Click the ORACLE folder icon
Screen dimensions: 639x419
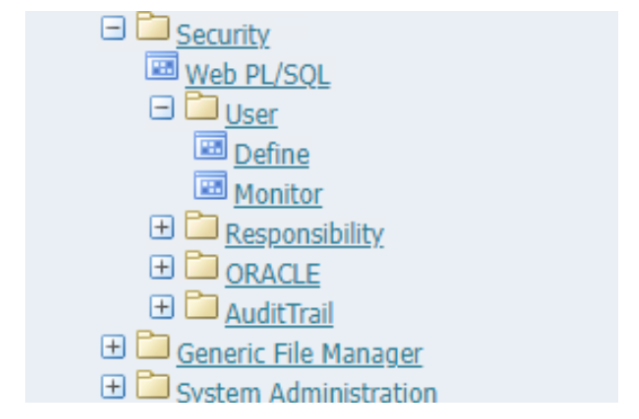tap(201, 265)
